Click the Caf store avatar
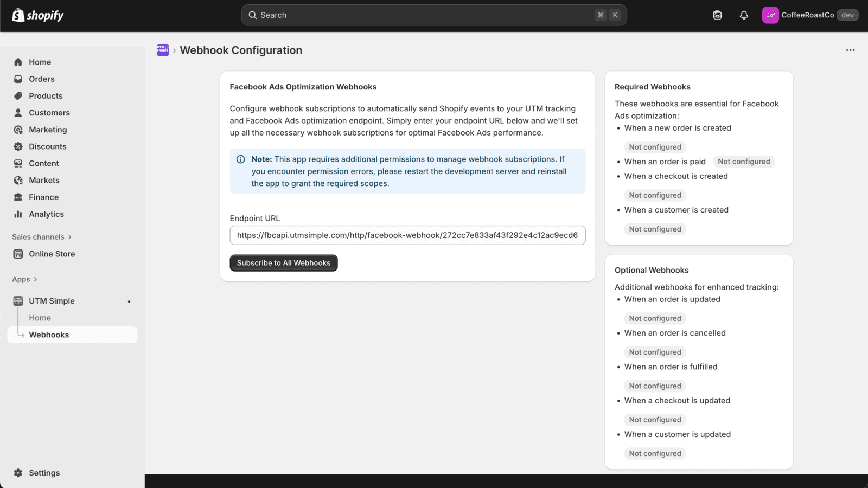This screenshot has height=488, width=868. coord(770,15)
